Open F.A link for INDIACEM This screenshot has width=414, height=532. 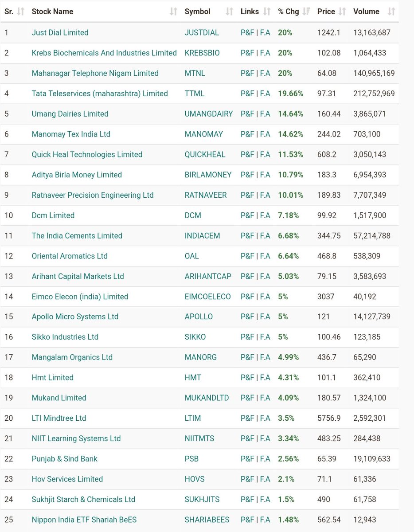[265, 236]
